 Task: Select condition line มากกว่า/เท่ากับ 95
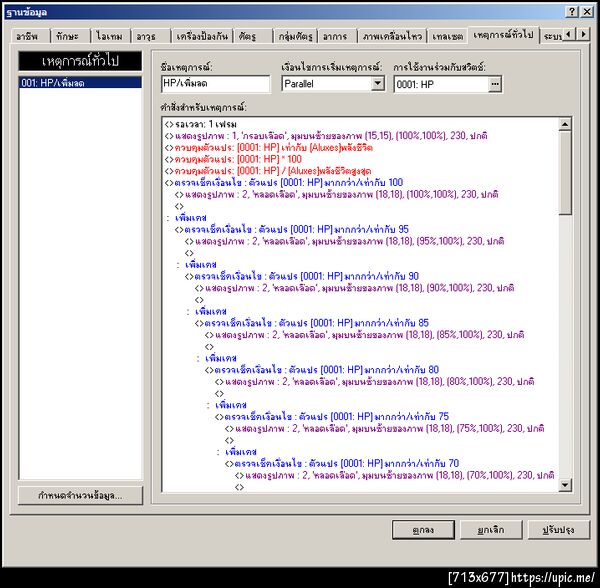coord(292,229)
